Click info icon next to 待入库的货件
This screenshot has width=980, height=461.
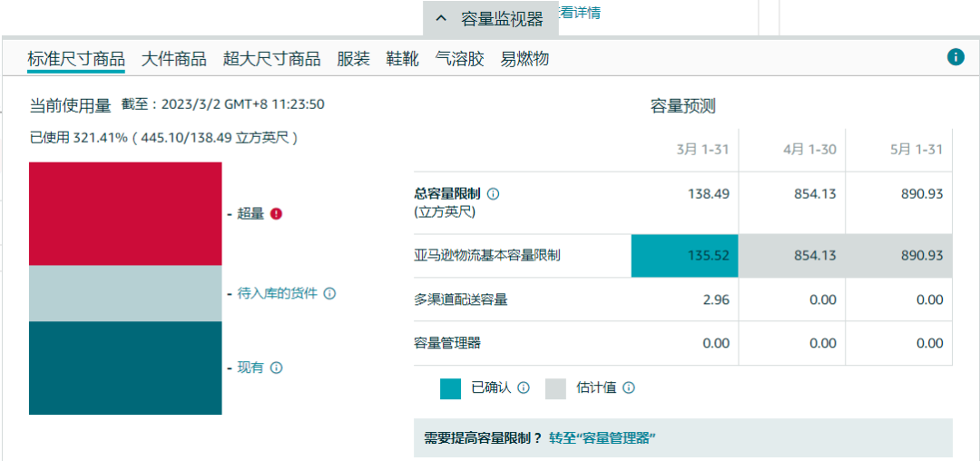pos(330,294)
